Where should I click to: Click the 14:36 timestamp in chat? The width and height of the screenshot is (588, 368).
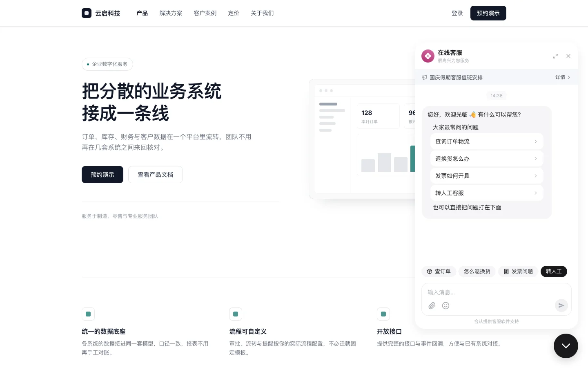[497, 96]
